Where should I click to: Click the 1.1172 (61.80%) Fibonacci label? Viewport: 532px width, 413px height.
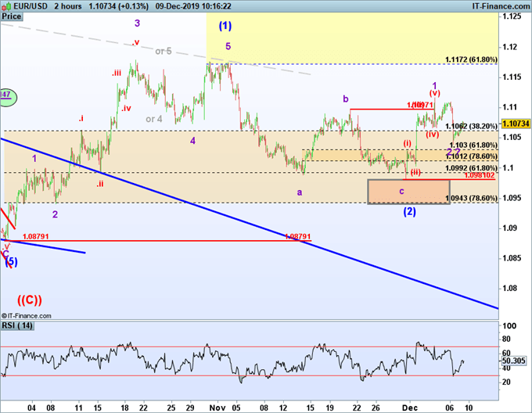(469, 59)
